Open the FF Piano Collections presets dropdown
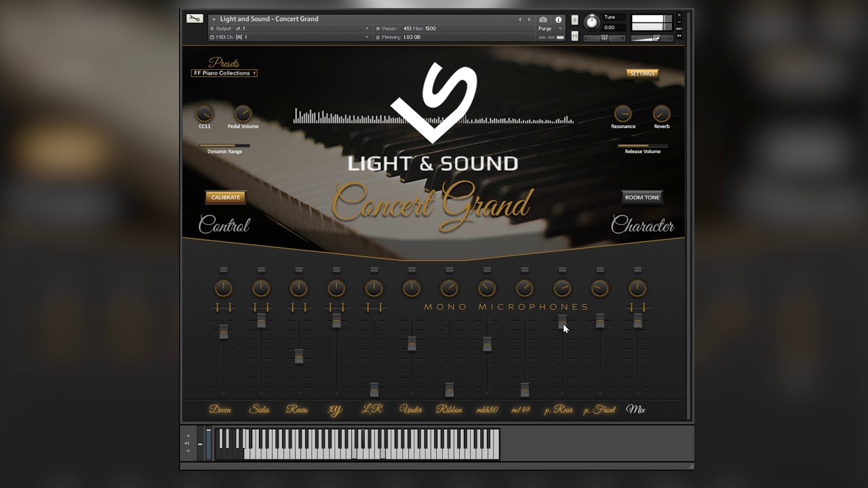The width and height of the screenshot is (868, 488). click(224, 73)
